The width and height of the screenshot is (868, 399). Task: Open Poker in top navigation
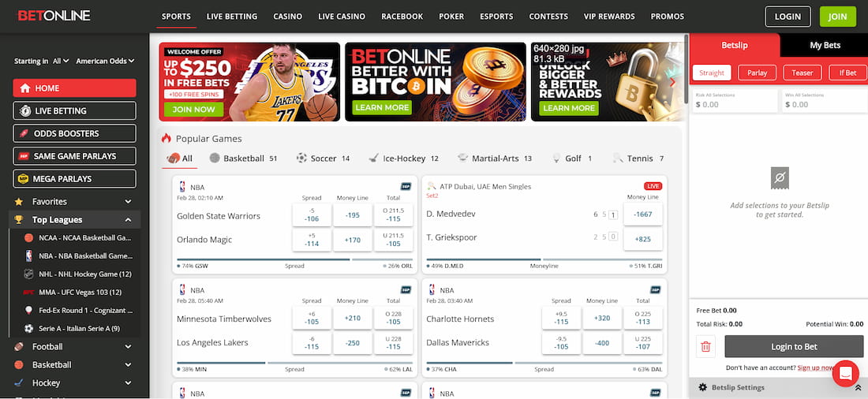pyautogui.click(x=451, y=17)
